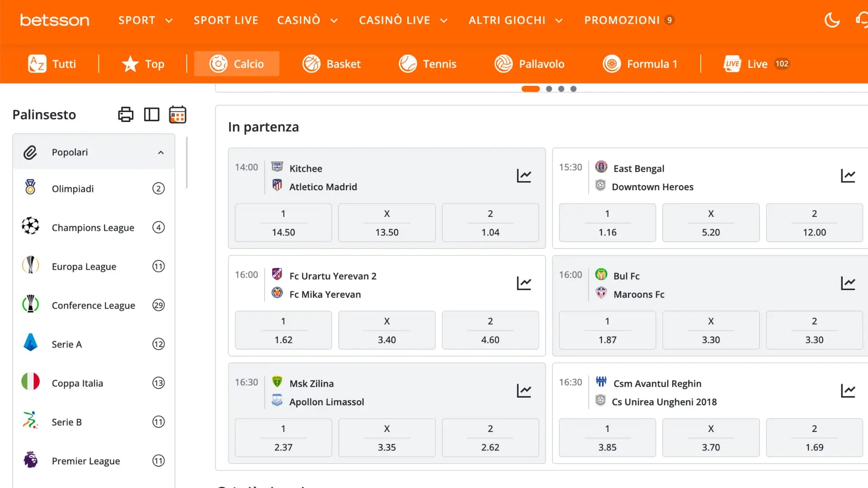868x488 pixels.
Task: Toggle dark mode with the moon icon
Action: click(832, 19)
